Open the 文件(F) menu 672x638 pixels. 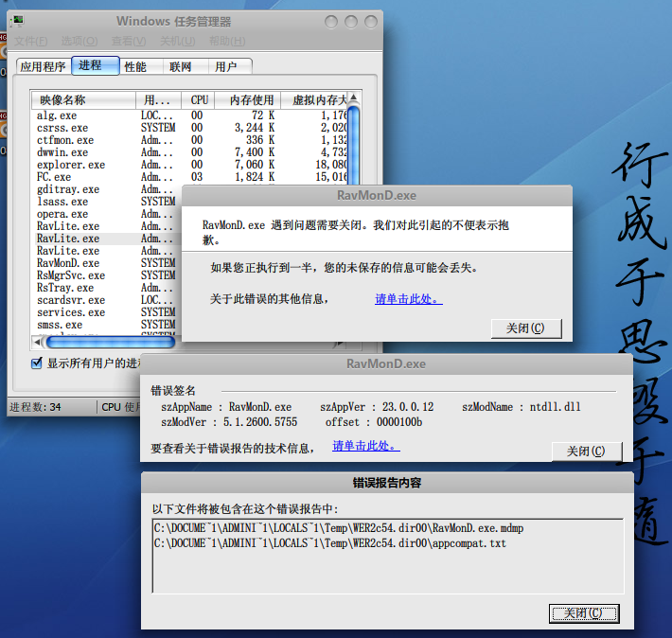[x=31, y=41]
